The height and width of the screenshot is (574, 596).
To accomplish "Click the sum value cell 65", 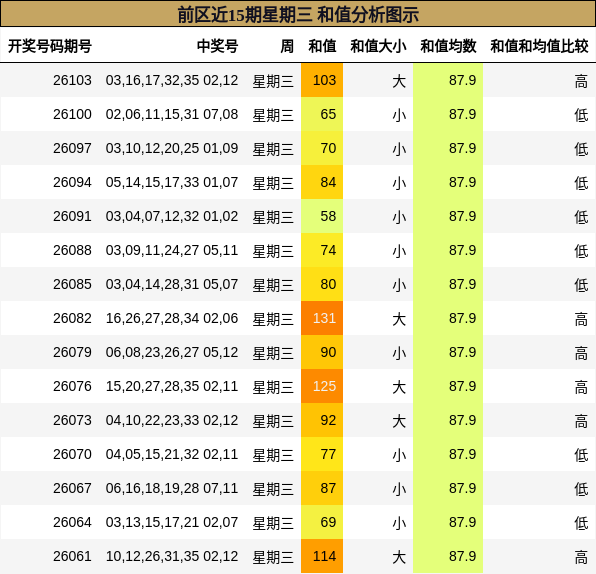I will pyautogui.click(x=322, y=114).
